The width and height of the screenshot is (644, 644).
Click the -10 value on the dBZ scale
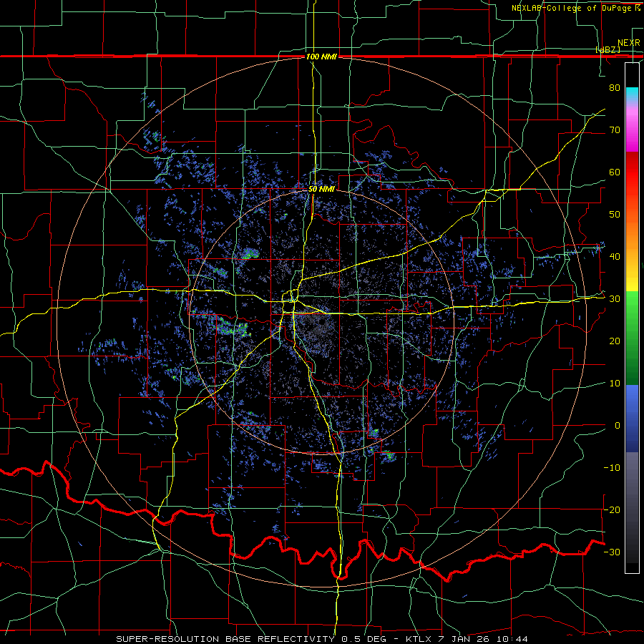[612, 468]
